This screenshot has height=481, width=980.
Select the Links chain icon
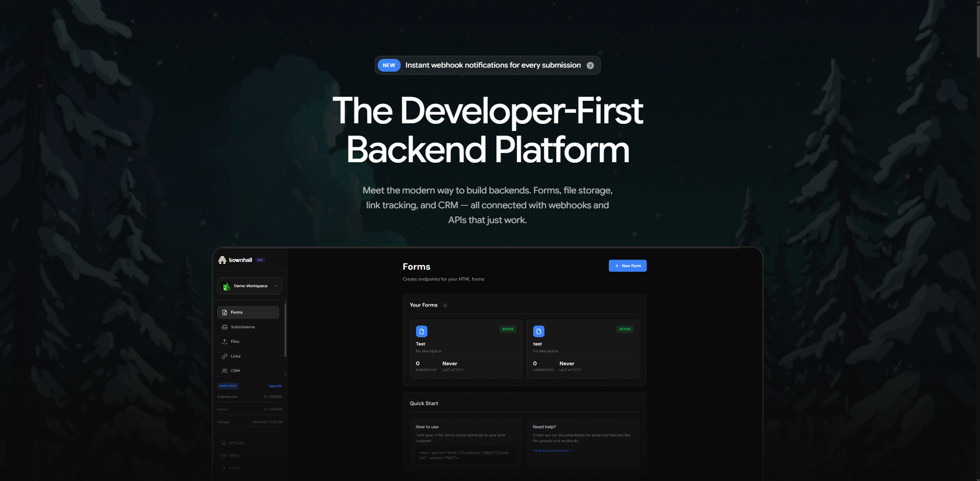225,356
